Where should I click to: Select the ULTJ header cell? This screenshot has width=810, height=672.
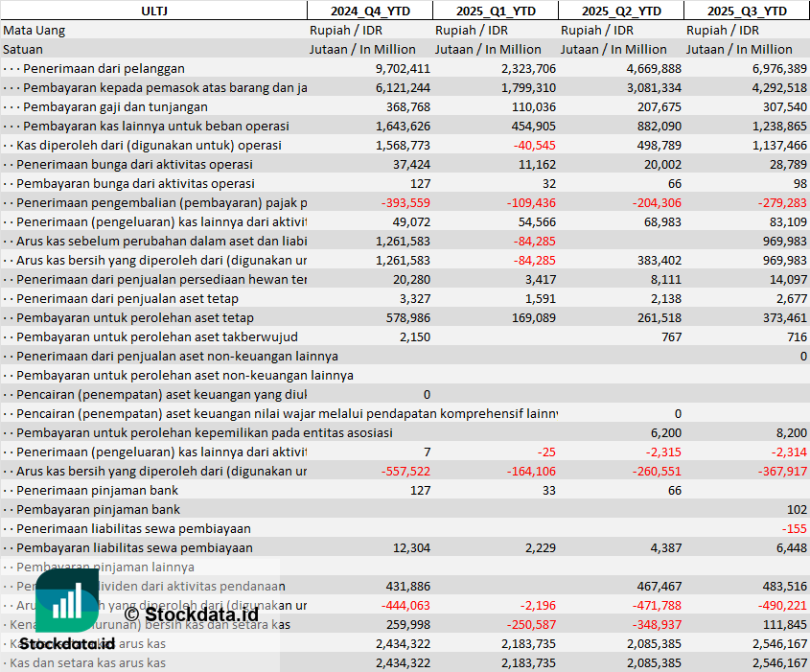[154, 11]
